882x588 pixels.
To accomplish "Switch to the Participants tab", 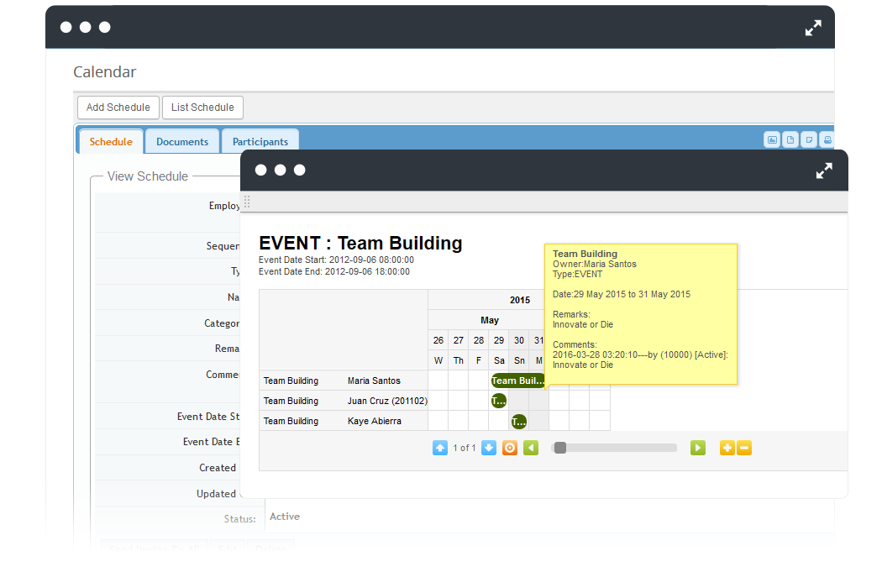I will click(x=260, y=142).
